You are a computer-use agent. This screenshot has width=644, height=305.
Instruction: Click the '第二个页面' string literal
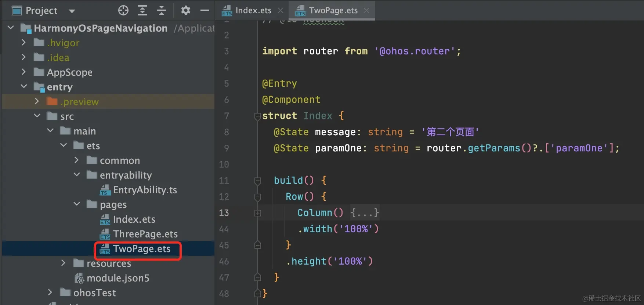tap(450, 132)
